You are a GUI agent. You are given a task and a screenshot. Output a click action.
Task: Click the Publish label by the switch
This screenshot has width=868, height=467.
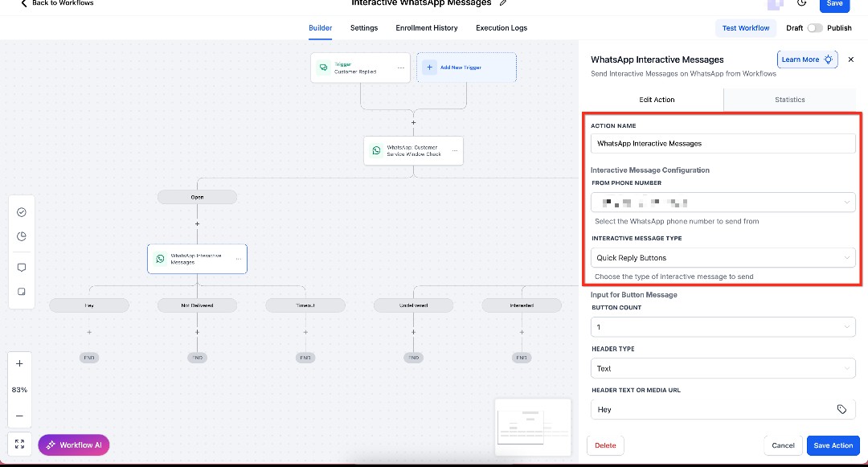click(x=839, y=27)
